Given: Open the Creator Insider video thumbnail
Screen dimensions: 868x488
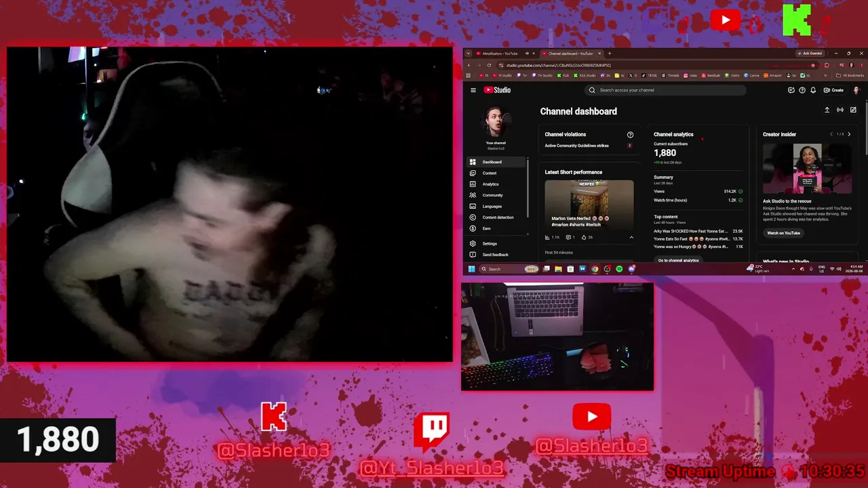Looking at the screenshot, I should pos(807,169).
